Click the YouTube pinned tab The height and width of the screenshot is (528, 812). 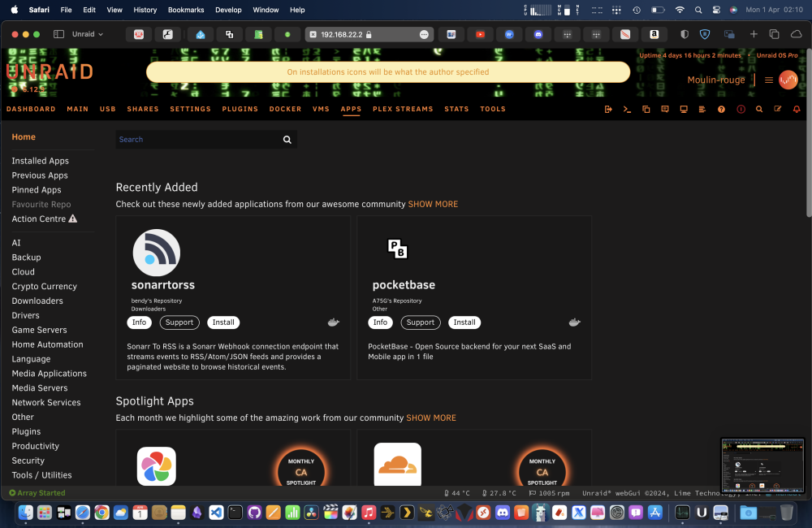(x=481, y=34)
